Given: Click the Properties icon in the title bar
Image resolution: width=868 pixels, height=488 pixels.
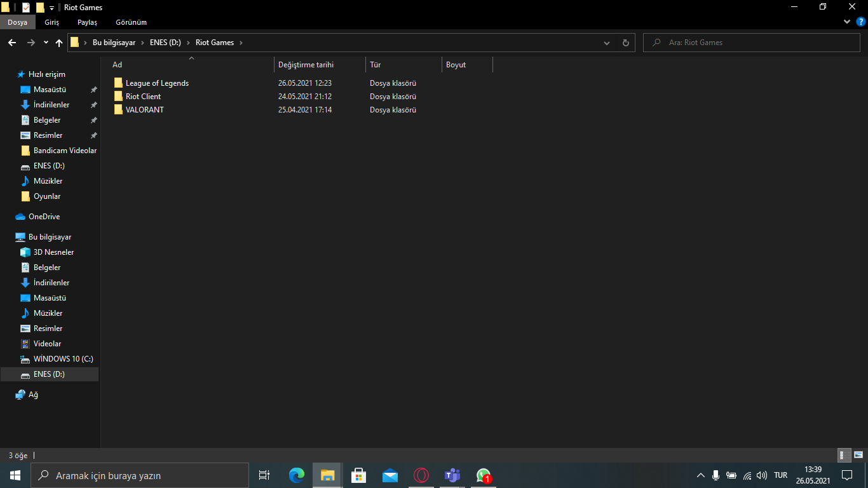Looking at the screenshot, I should pyautogui.click(x=26, y=8).
